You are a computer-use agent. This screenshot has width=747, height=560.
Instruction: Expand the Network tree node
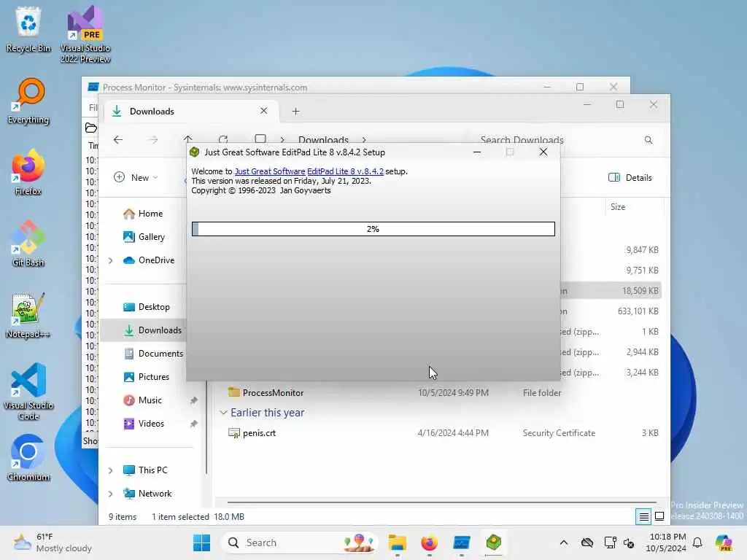pyautogui.click(x=111, y=494)
